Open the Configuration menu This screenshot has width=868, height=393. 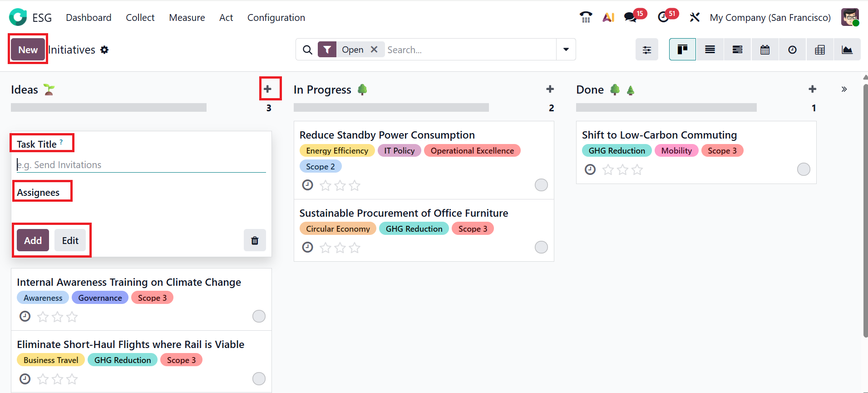276,17
